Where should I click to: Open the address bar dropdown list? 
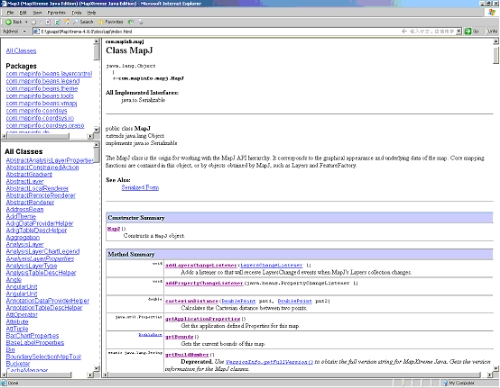point(459,31)
